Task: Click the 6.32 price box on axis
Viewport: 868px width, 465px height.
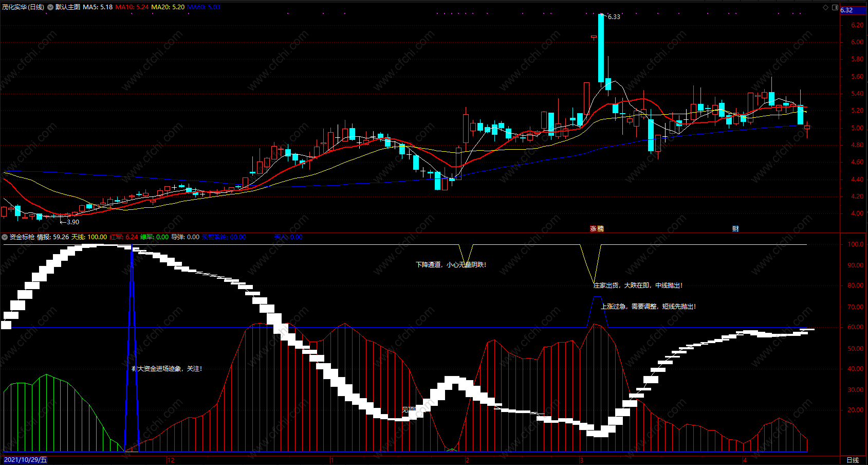Action: 854,10
